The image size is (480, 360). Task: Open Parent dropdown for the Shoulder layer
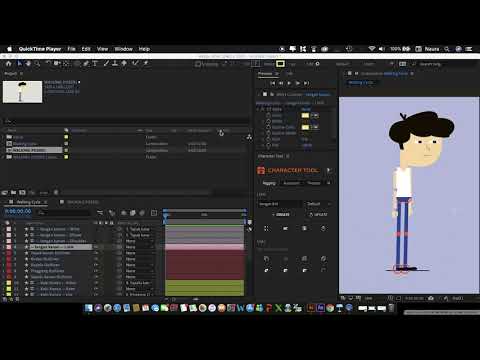click(x=140, y=241)
